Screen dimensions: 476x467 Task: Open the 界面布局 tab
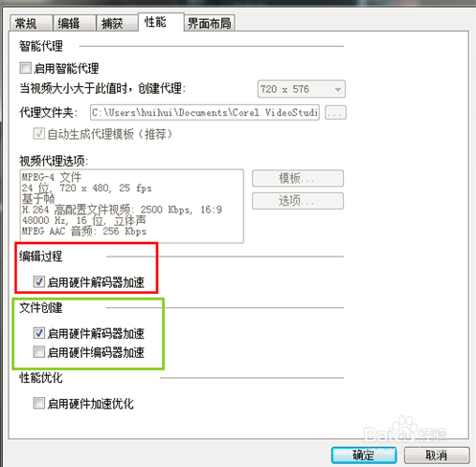pyautogui.click(x=210, y=23)
